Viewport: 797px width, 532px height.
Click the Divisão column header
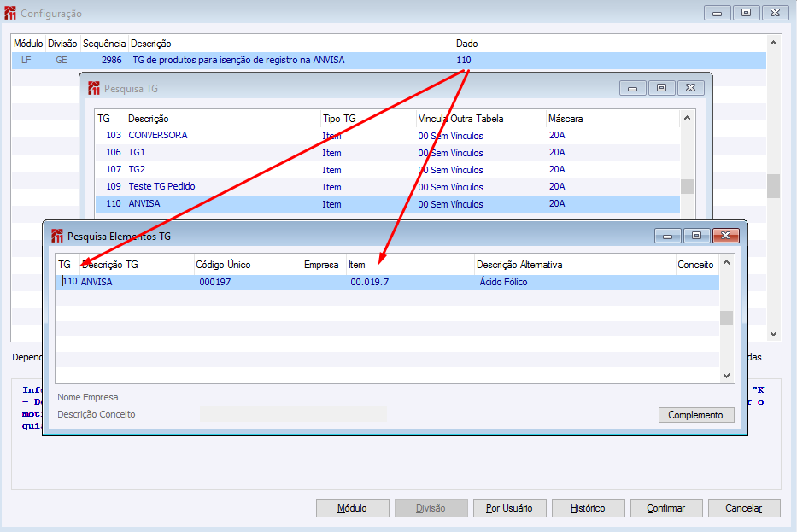click(62, 44)
